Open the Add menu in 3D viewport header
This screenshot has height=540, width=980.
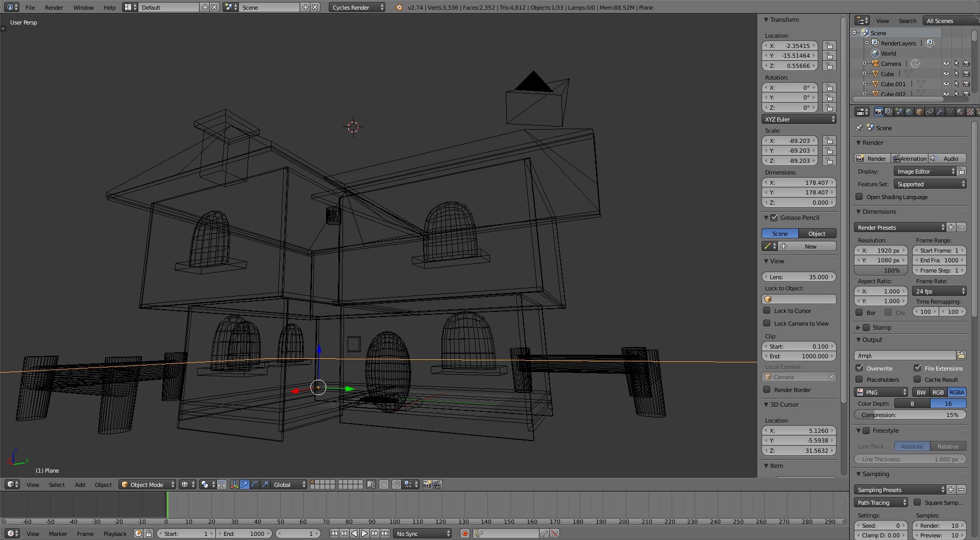(80, 484)
